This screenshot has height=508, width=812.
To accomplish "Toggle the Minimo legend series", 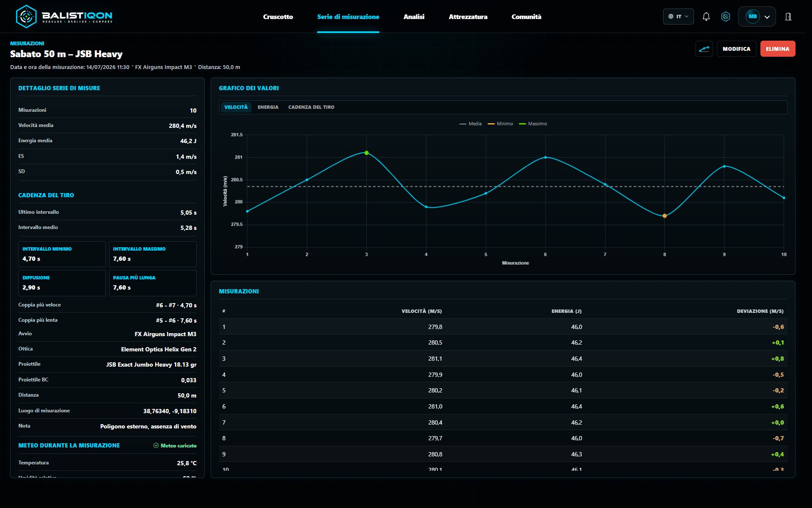I will [x=500, y=124].
